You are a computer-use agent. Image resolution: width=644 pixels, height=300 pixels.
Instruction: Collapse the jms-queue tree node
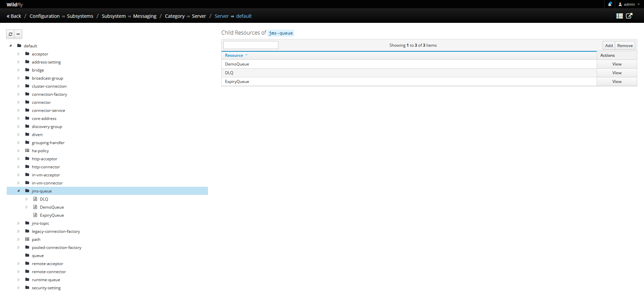point(18,191)
